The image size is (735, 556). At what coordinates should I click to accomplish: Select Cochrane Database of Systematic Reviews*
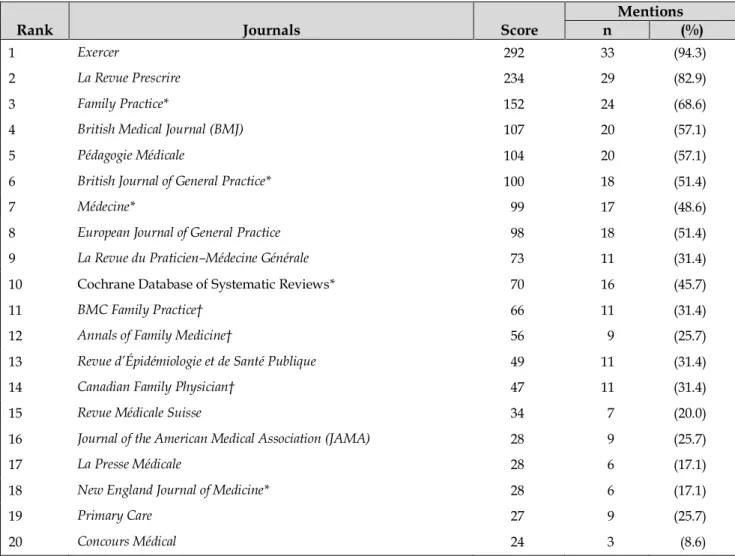tap(206, 284)
